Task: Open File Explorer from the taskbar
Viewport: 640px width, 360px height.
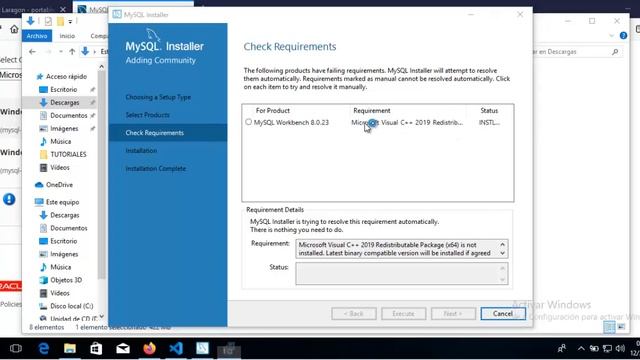Action: (x=70, y=349)
